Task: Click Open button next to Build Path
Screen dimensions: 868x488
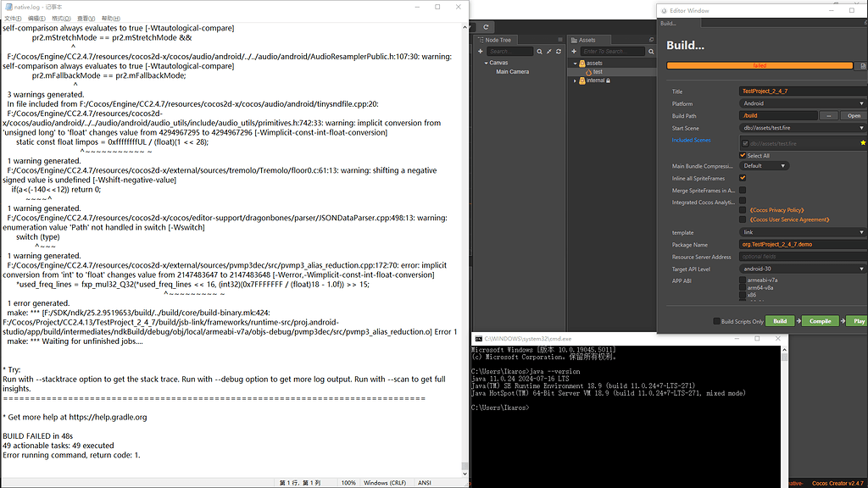Action: (x=854, y=115)
